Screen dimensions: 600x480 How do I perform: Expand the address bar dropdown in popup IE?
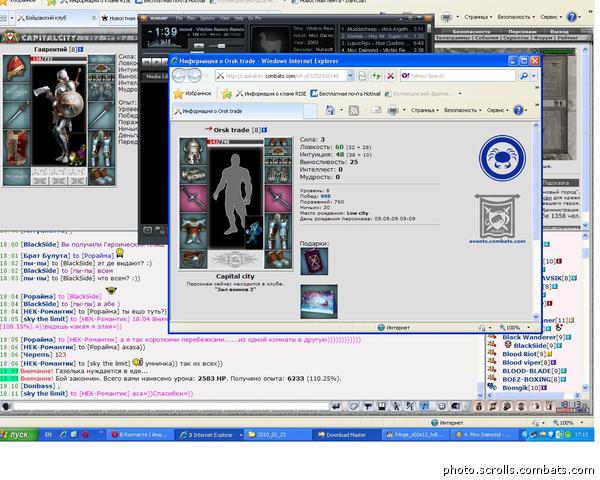(x=350, y=76)
